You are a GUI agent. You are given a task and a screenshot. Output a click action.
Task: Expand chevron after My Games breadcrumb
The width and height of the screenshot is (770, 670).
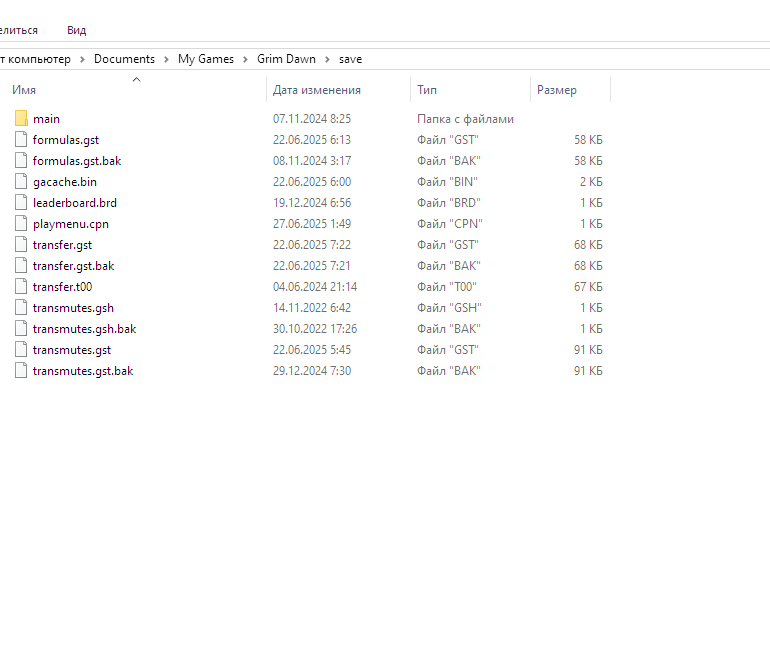click(246, 59)
